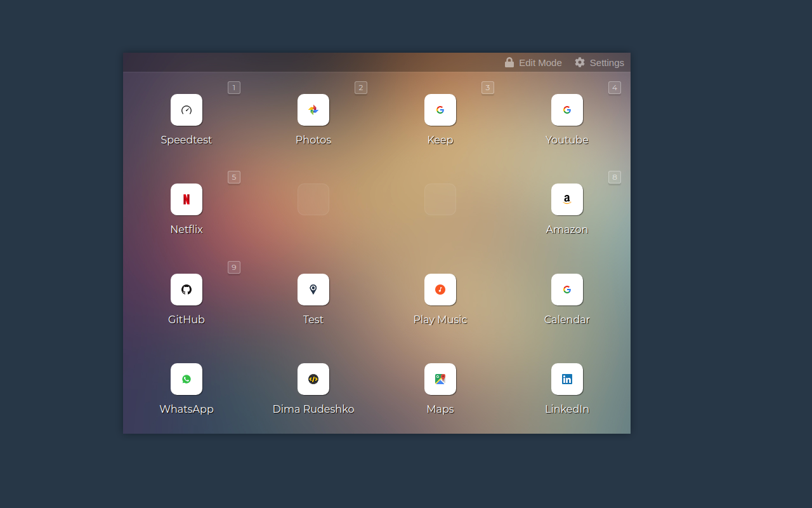
Task: Click the "Play Music" label text
Action: pyautogui.click(x=440, y=320)
